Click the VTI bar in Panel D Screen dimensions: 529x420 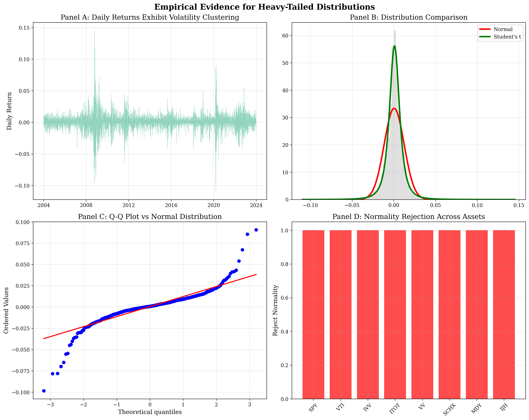tap(341, 314)
